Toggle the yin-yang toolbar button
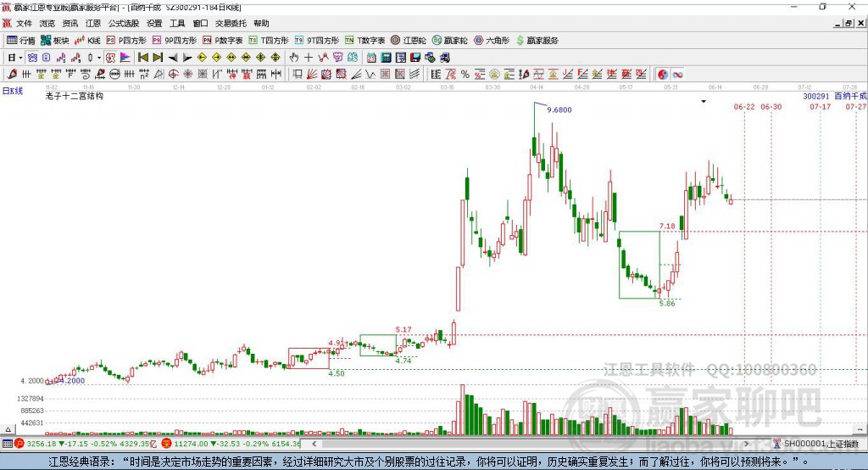This screenshot has width=868, height=470. coord(663,75)
